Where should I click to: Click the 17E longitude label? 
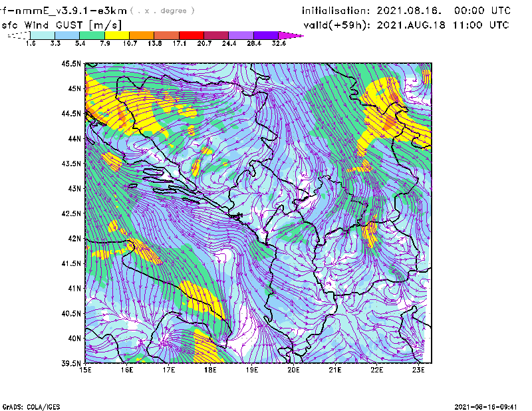tap(169, 370)
